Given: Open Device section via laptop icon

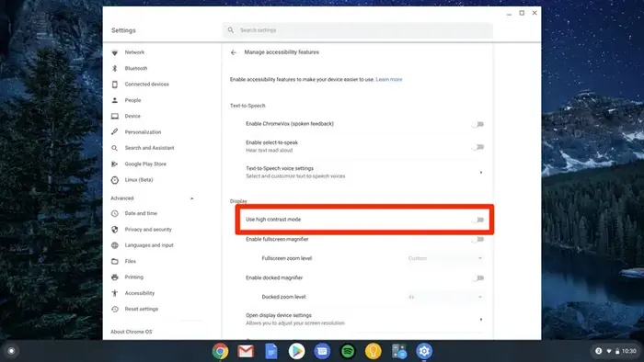Looking at the screenshot, I should pos(115,116).
